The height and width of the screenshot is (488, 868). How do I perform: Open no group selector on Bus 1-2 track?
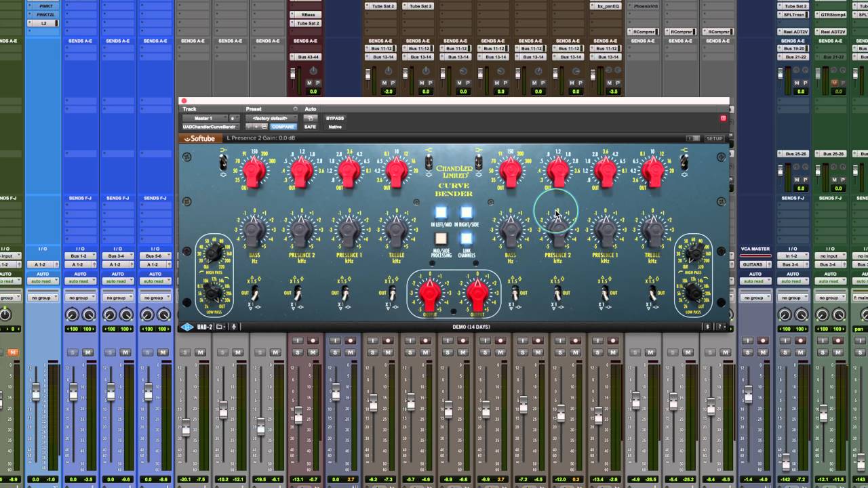pyautogui.click(x=80, y=298)
